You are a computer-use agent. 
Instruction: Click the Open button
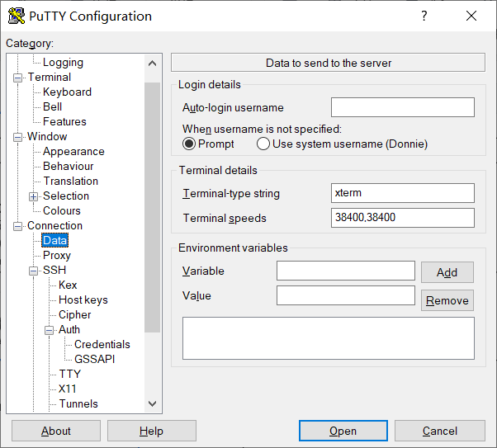click(343, 431)
